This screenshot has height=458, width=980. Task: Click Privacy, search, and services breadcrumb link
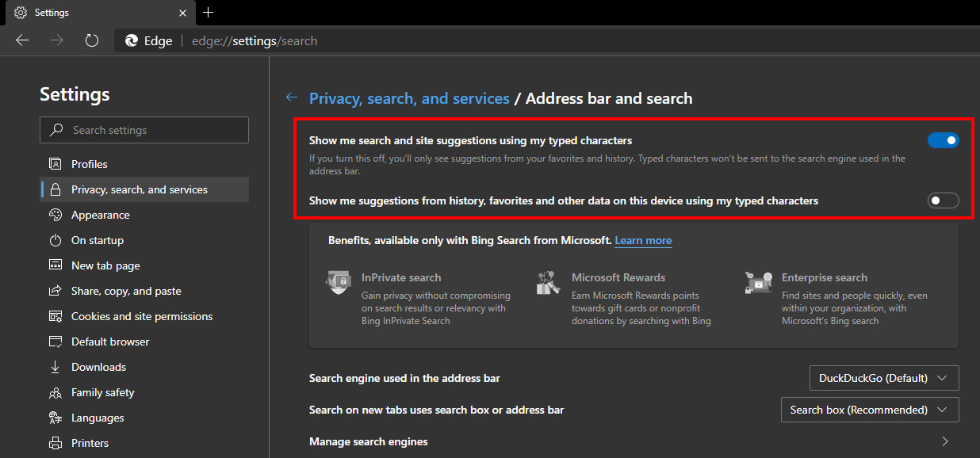click(x=409, y=98)
